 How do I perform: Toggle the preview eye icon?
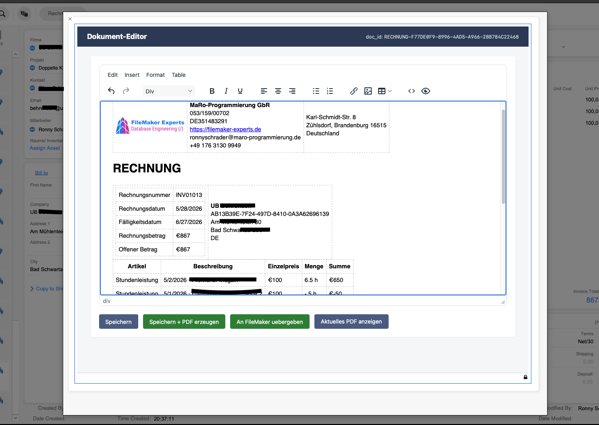pos(426,91)
